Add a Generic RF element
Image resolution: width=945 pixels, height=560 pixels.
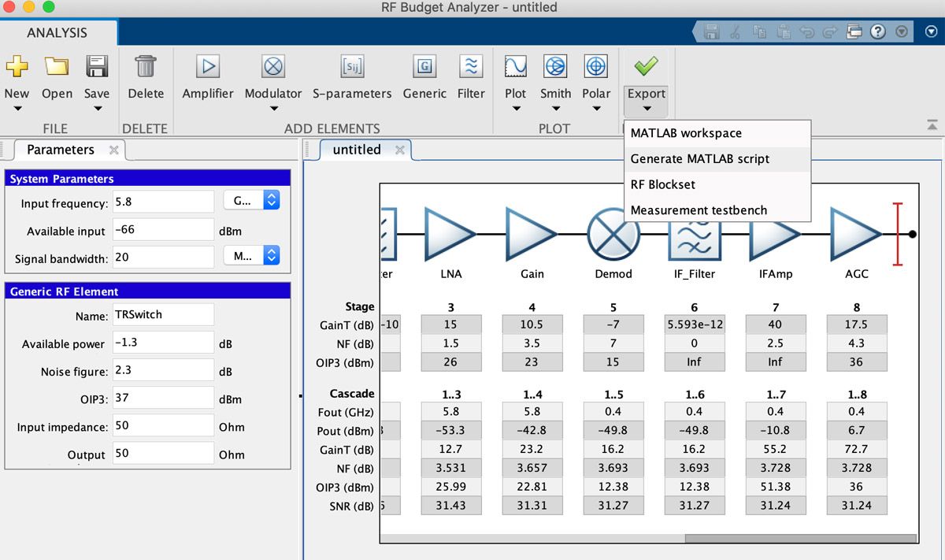click(x=424, y=68)
